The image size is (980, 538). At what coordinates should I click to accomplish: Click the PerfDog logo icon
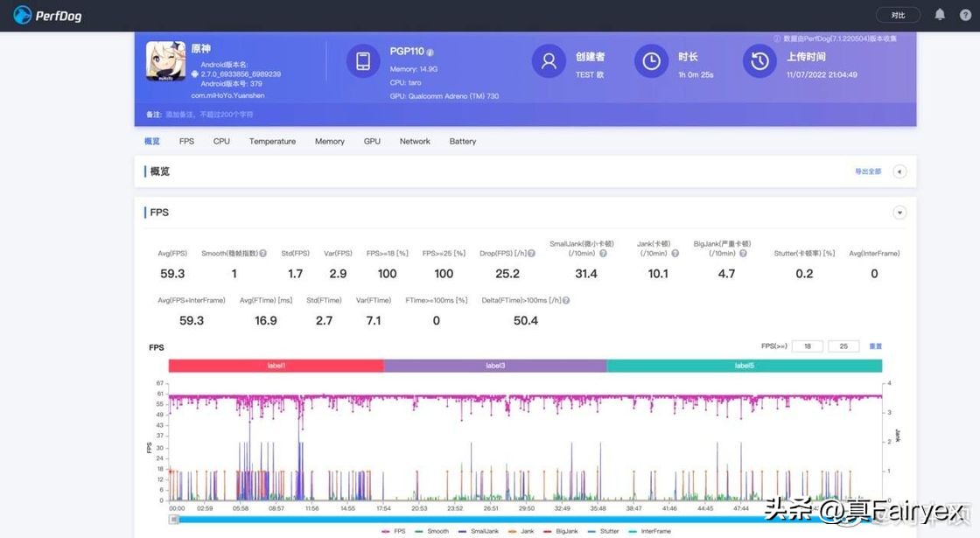point(23,15)
